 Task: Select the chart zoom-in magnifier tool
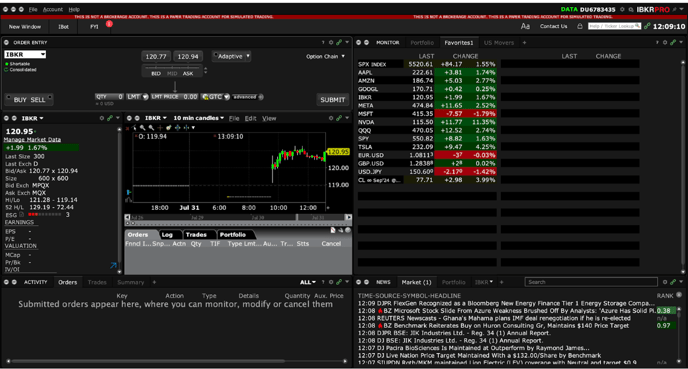(143, 128)
